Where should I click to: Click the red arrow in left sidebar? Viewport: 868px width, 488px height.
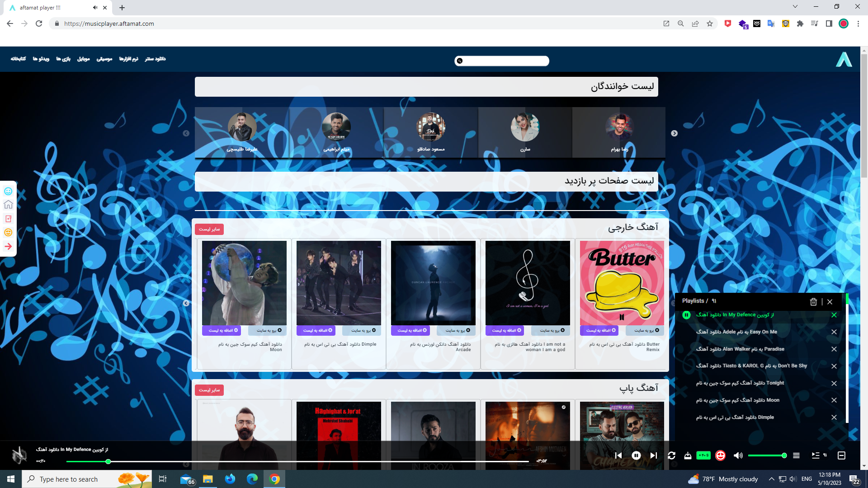(x=8, y=246)
